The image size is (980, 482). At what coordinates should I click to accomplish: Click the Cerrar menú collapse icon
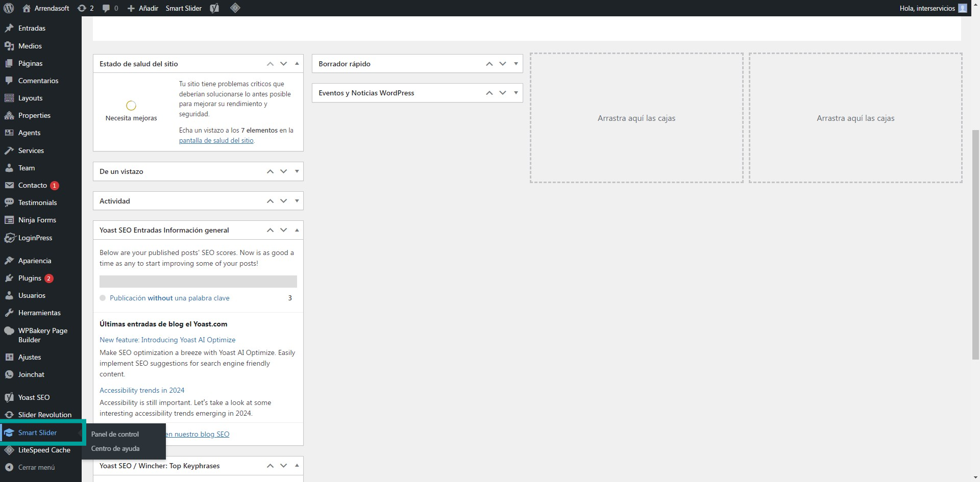(x=9, y=467)
